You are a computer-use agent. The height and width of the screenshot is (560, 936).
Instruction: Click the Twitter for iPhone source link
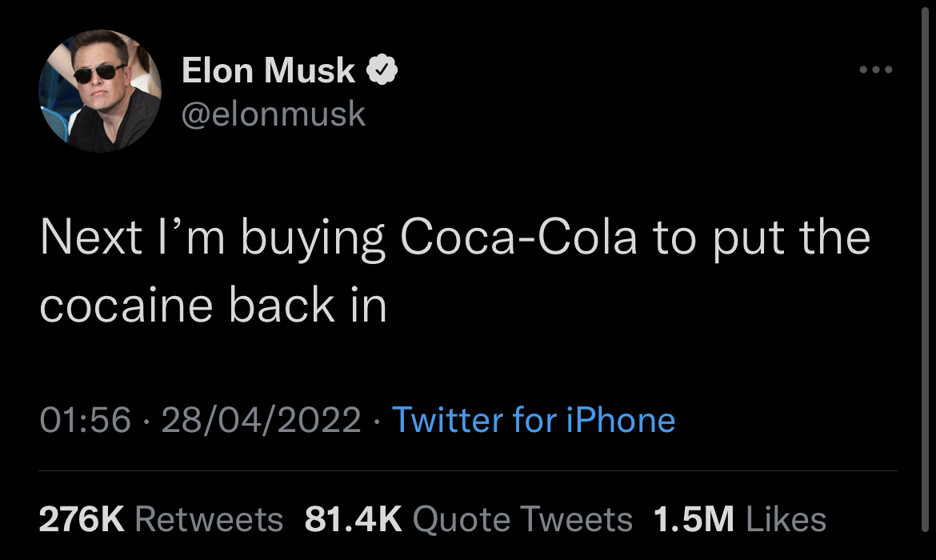[533, 420]
